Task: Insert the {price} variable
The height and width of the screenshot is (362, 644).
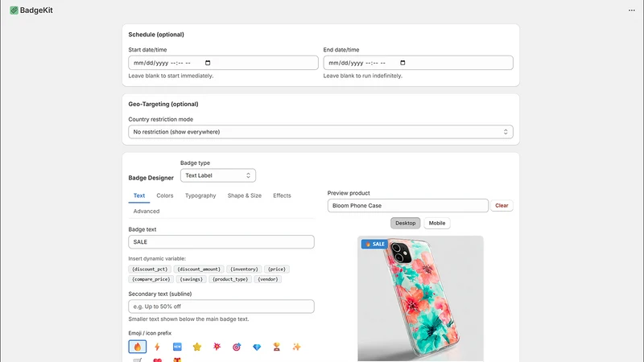Action: (276, 269)
